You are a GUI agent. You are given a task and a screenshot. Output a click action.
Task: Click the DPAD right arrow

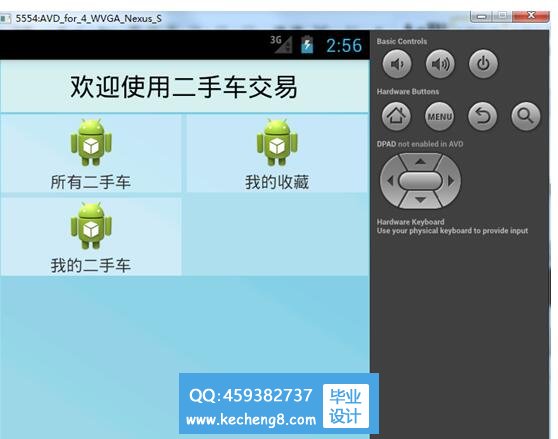(451, 181)
